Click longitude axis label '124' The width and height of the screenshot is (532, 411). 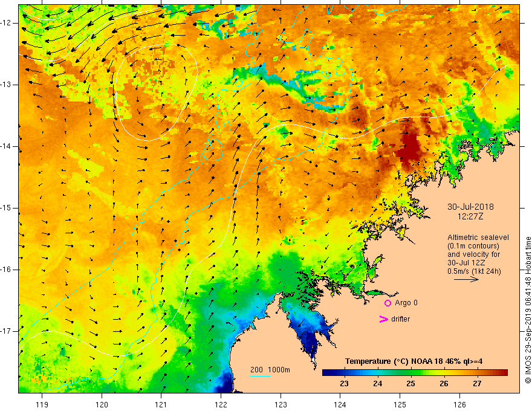[340, 404]
